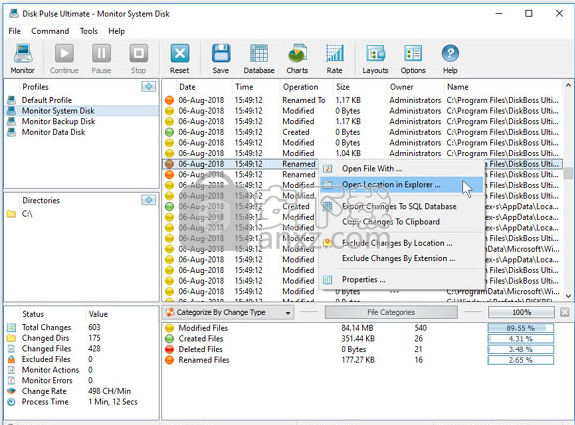Open the Tools menu
Viewport: 575px width, 425px height.
[89, 31]
